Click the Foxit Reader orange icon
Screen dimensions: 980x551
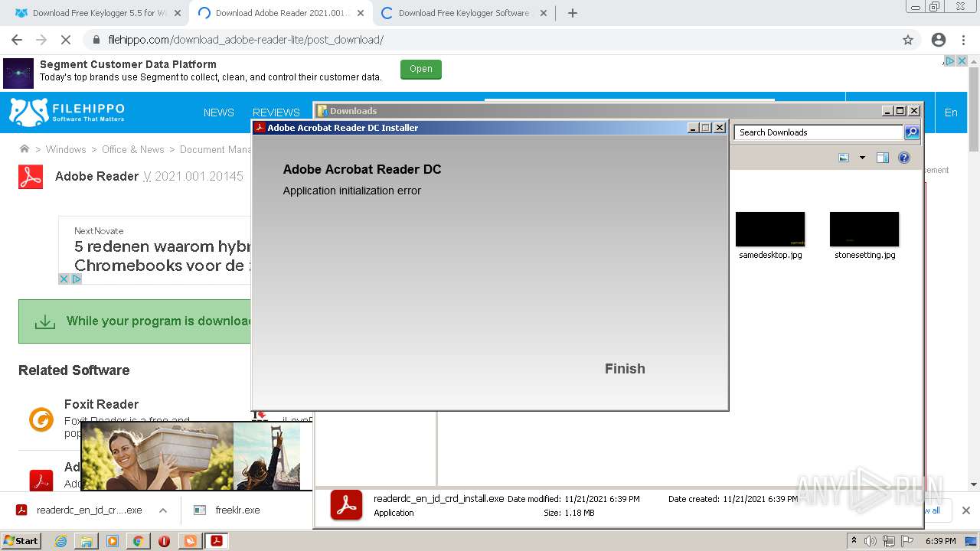pos(41,419)
